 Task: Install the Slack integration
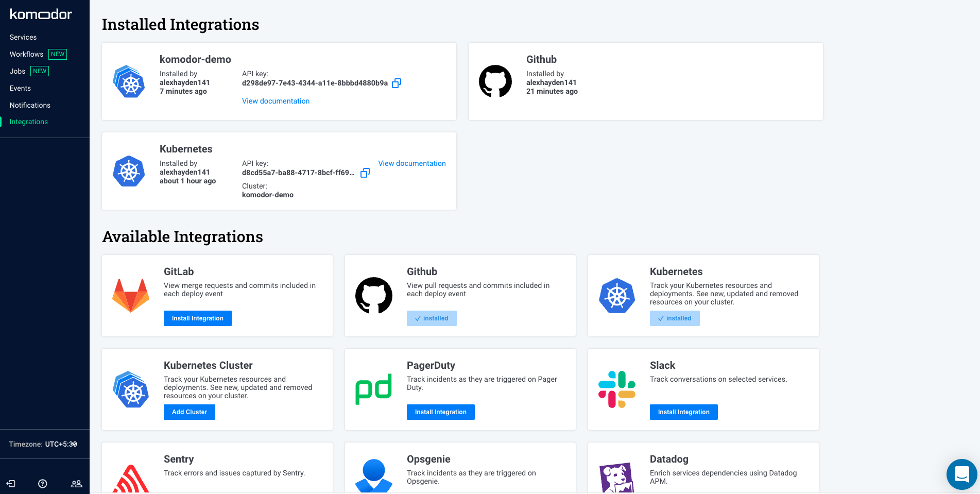pos(684,412)
